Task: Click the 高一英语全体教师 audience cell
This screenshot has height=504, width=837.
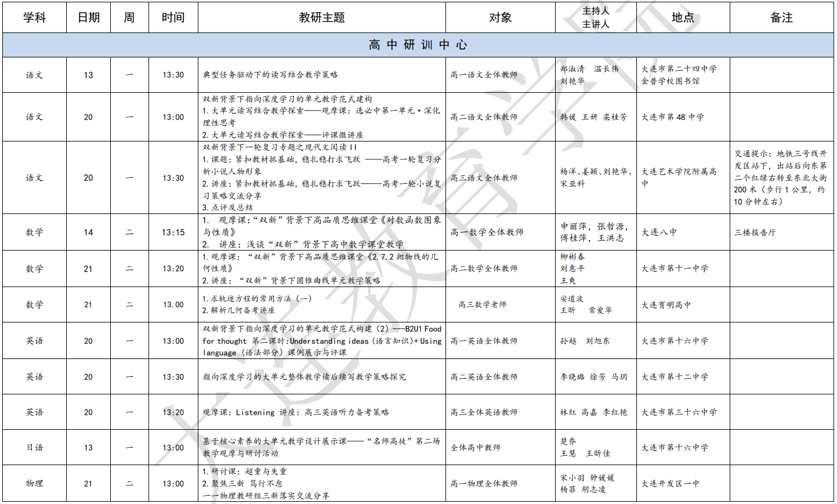Action: (484, 341)
